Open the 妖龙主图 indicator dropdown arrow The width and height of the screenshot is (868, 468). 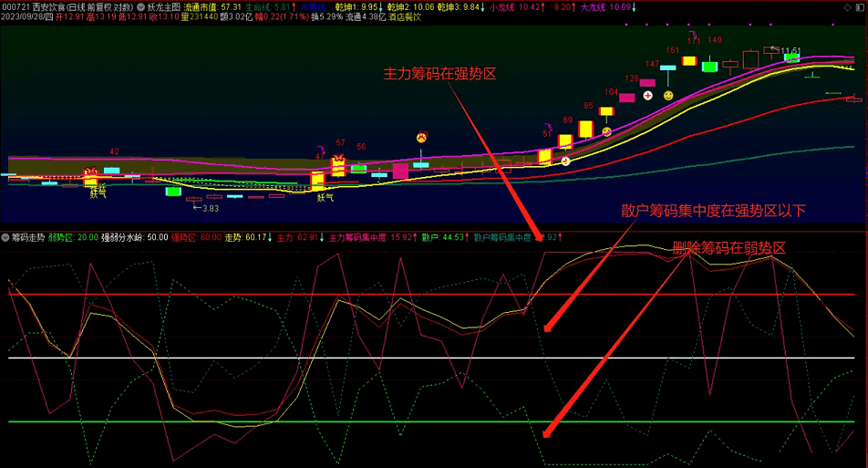tap(140, 7)
